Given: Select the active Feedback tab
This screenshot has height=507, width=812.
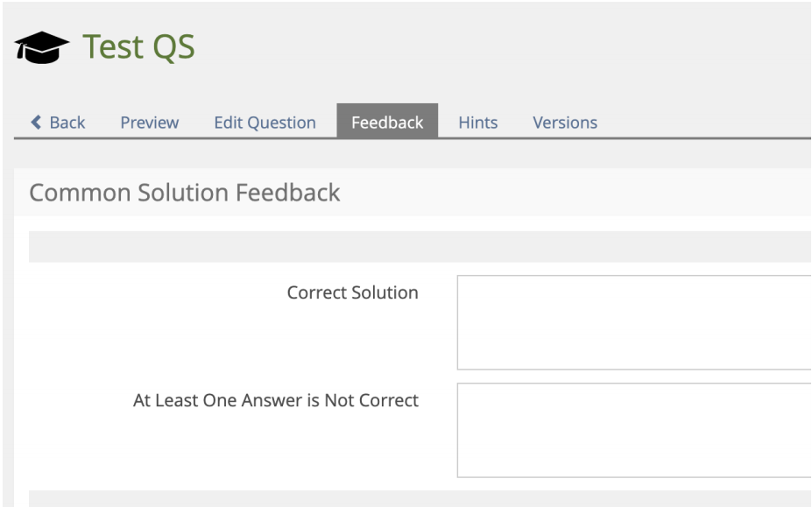Looking at the screenshot, I should pyautogui.click(x=387, y=123).
